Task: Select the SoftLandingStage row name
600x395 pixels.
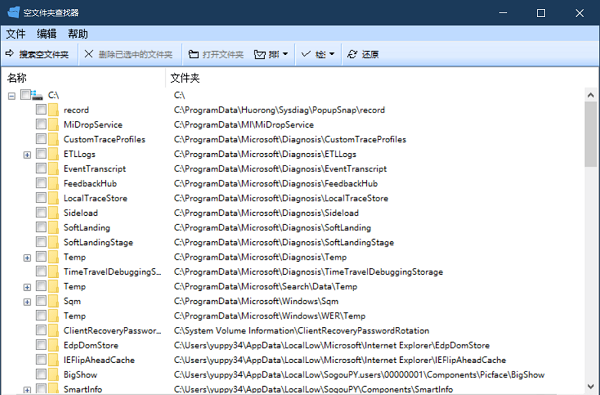Action: click(x=98, y=242)
